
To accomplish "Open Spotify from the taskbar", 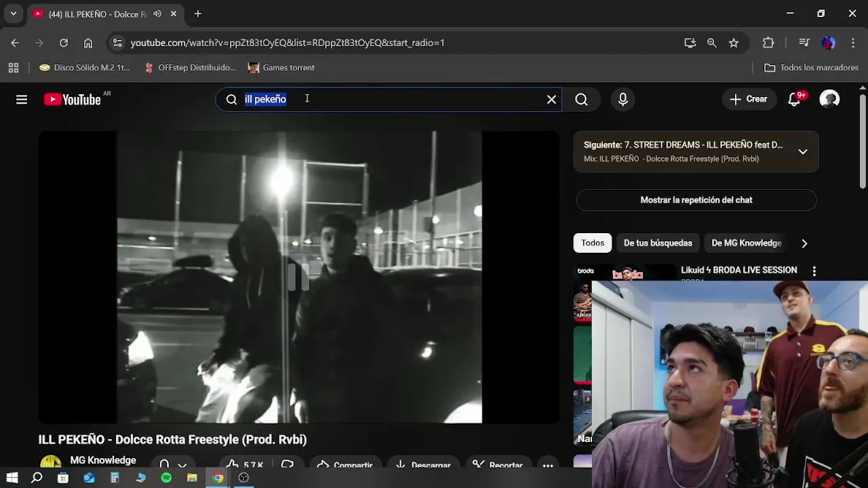I will 166,478.
